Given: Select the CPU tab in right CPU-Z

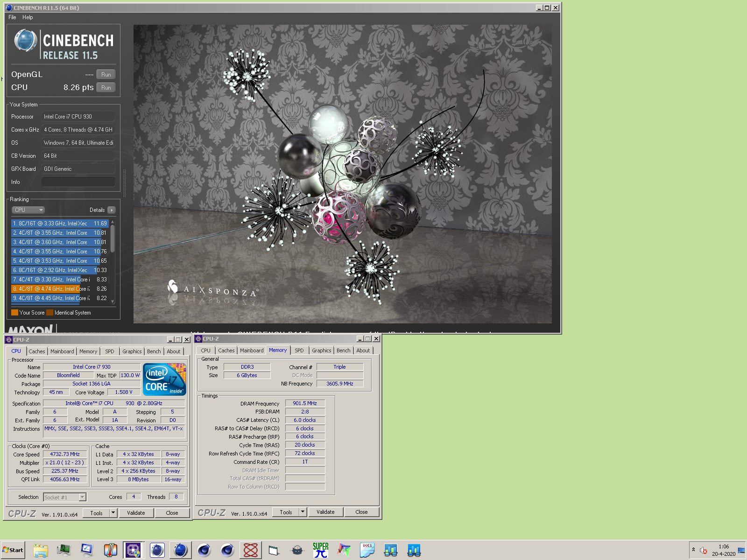Looking at the screenshot, I should tap(205, 350).
